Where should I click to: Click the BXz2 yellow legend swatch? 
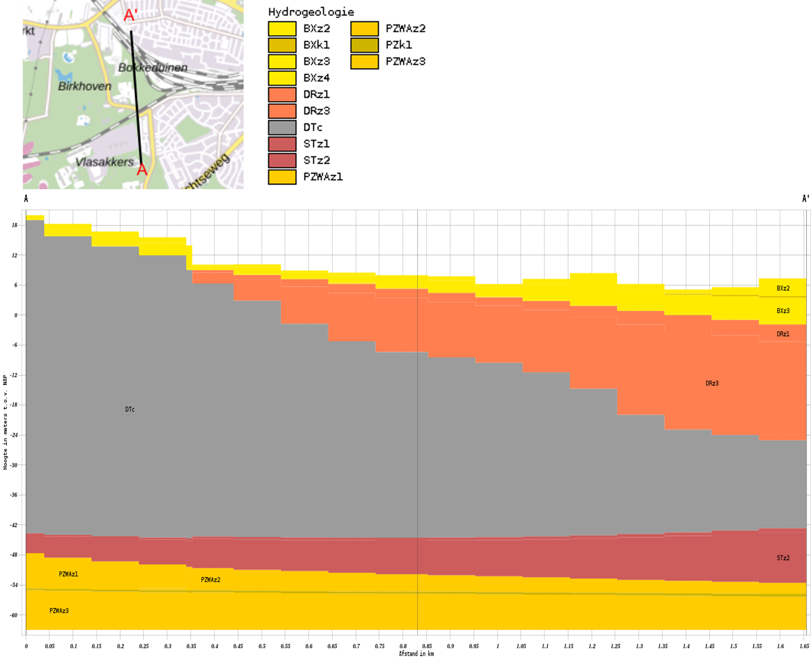click(x=282, y=28)
